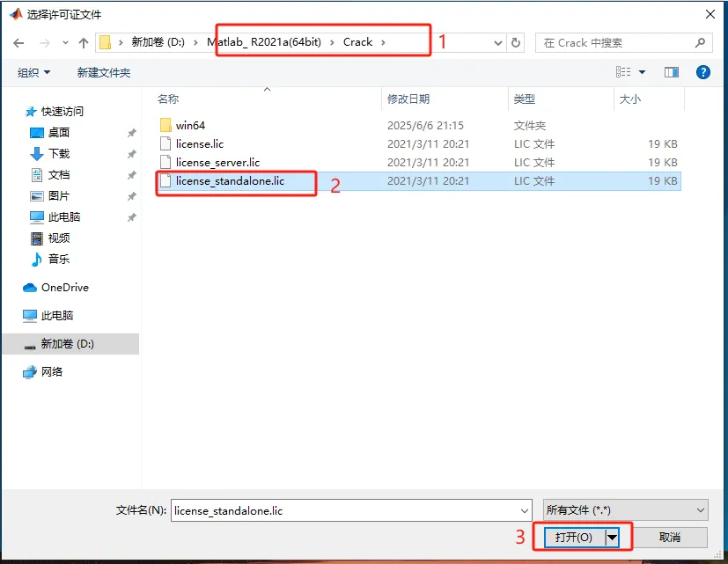728x564 pixels.
Task: Click win64 folder icon
Action: [x=165, y=125]
